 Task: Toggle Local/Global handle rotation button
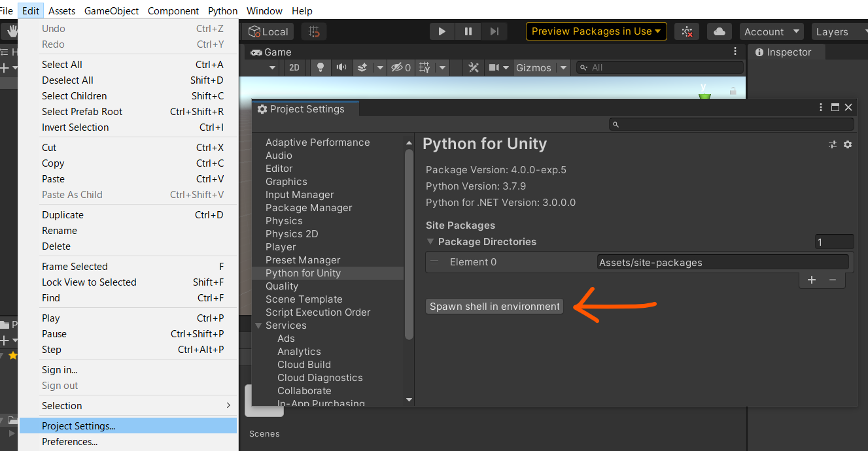coord(268,31)
